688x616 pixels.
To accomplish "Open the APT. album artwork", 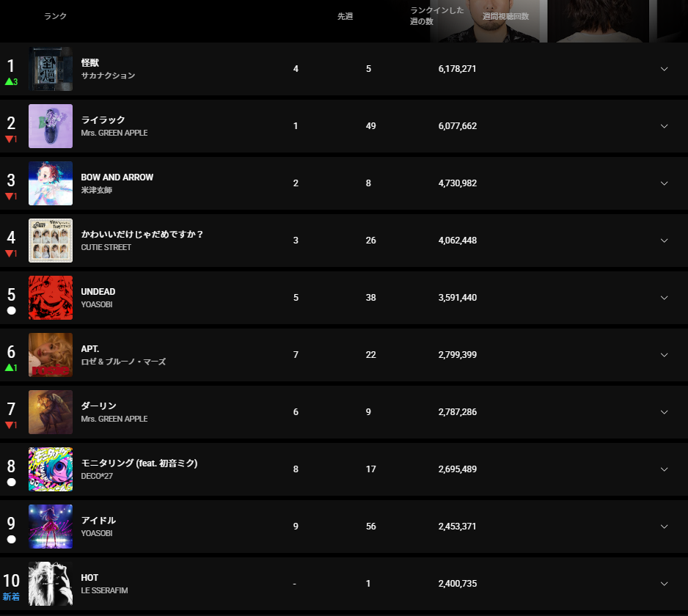I will [x=51, y=355].
